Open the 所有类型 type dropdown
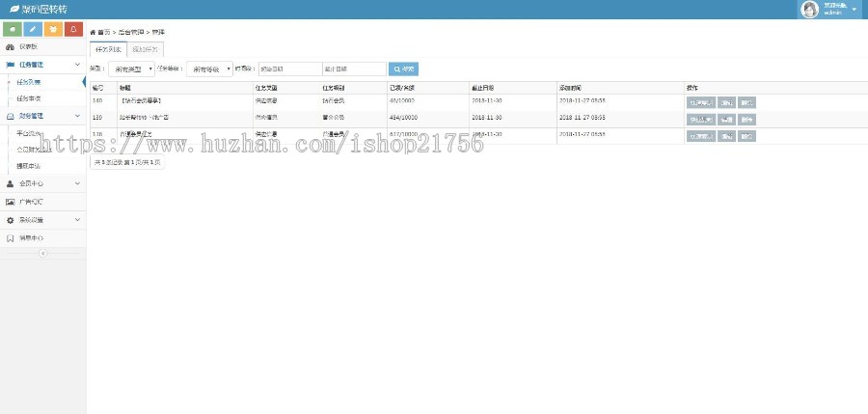This screenshot has width=868, height=414. 131,69
